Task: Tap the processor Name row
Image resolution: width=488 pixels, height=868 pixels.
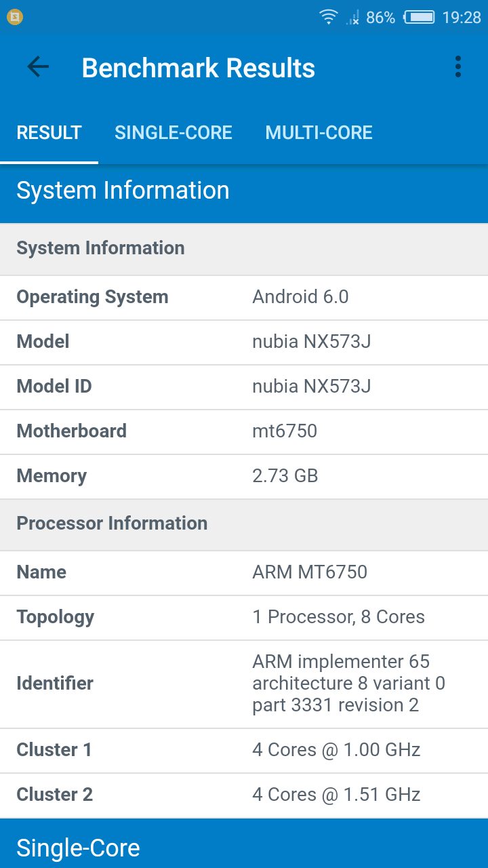Action: coord(244,572)
